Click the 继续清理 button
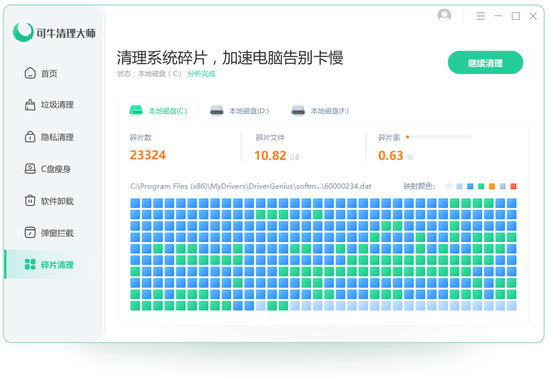550x378 pixels. point(485,63)
